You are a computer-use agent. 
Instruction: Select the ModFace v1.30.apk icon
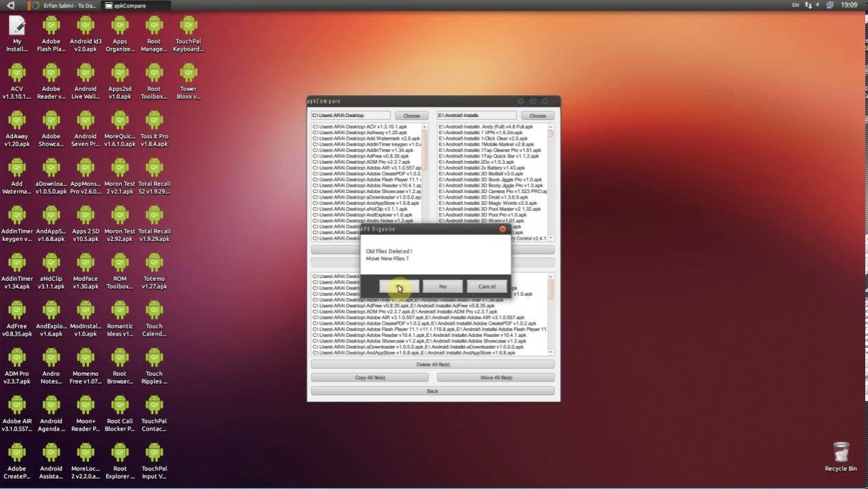coord(86,272)
